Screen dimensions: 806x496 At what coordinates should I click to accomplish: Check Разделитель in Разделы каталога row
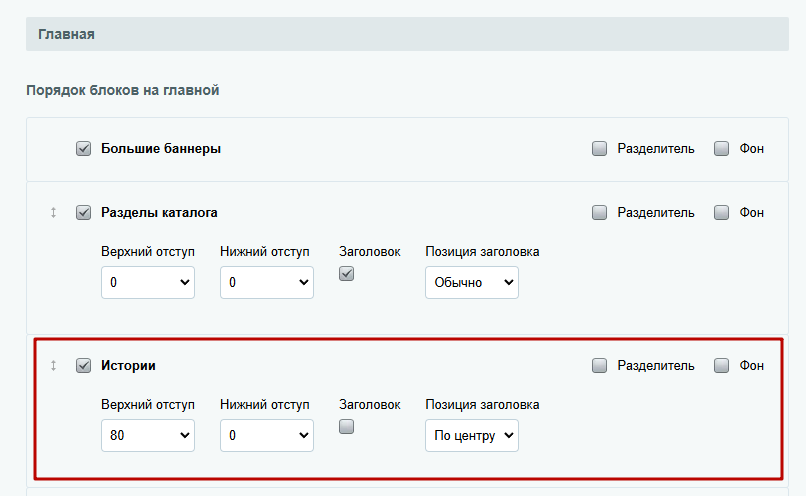(599, 212)
